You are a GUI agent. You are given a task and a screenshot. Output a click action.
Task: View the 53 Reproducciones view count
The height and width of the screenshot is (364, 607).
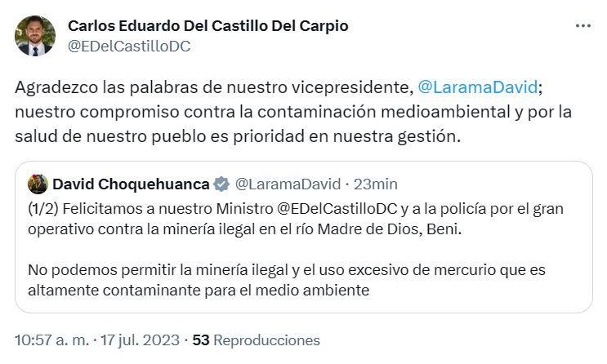point(256,340)
